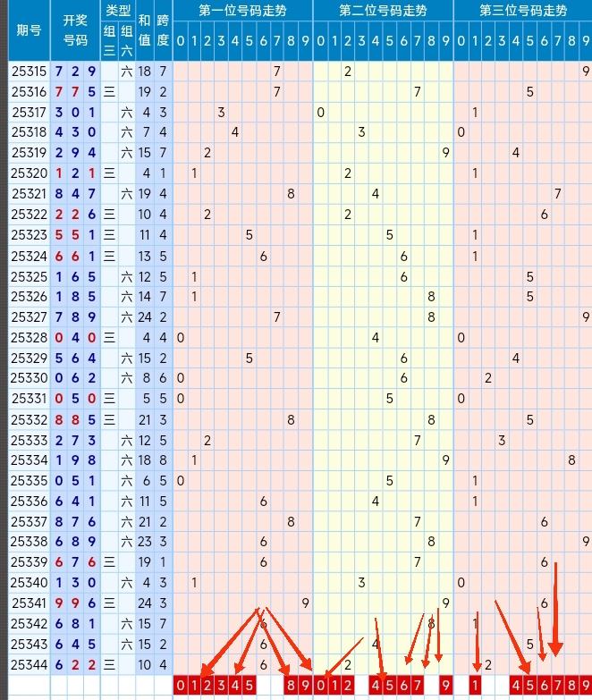Click period number 25319
Viewport: 592px width, 700px height.
tap(29, 153)
